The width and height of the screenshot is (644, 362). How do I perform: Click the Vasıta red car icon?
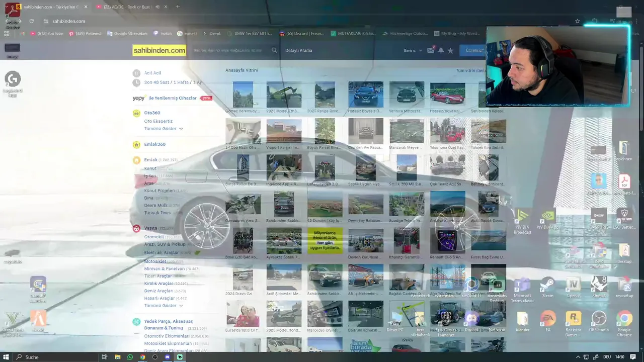136,228
